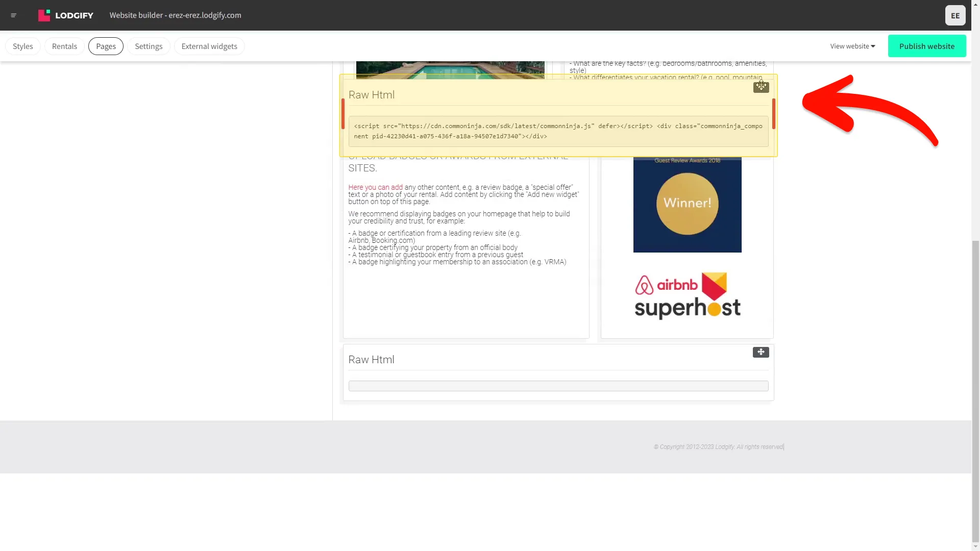Click the 'We recommend displaying badges' paragraph

point(459,217)
